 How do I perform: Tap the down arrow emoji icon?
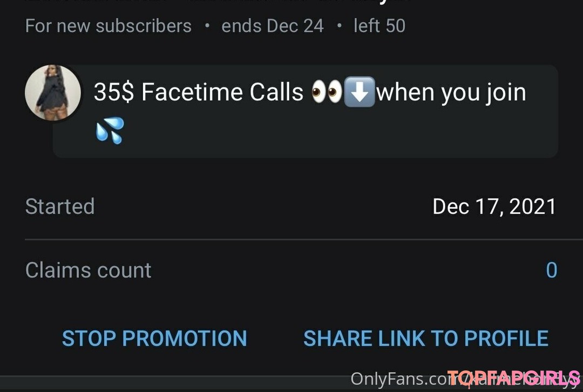pos(360,92)
